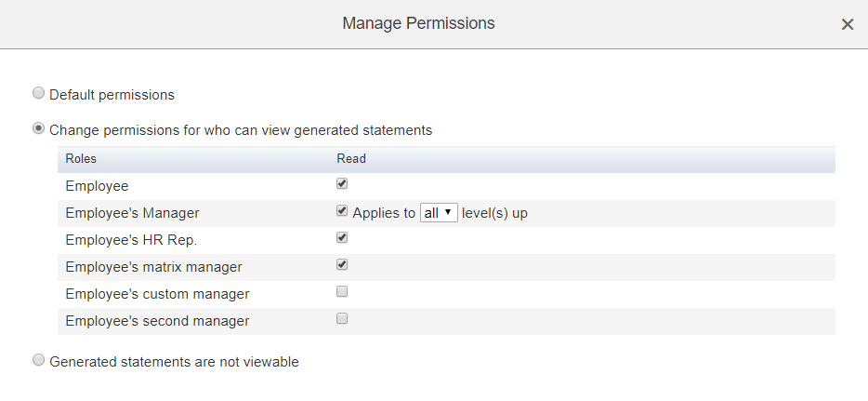Viewport: 868px width, 401px height.
Task: Click the Employee's custom manager role name
Action: 157,294
